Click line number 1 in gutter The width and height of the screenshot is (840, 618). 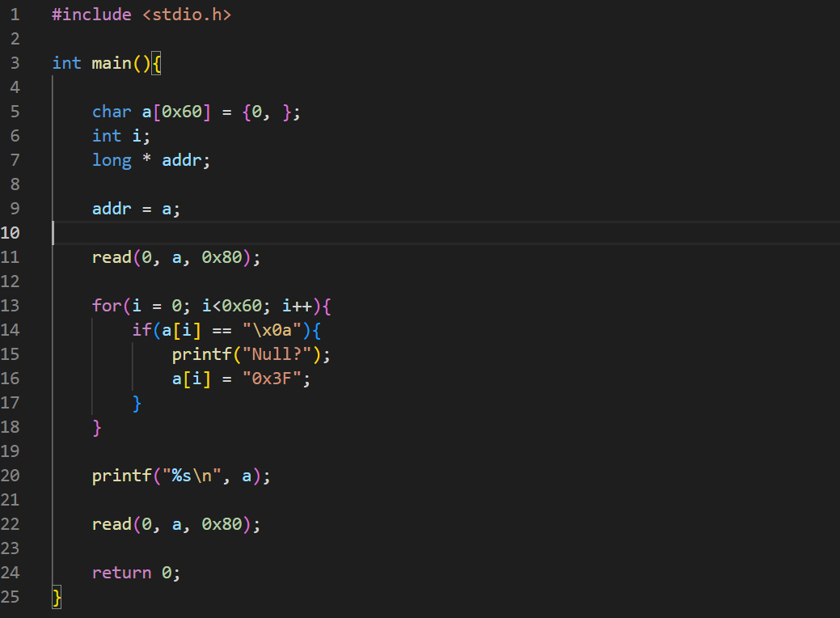(15, 15)
